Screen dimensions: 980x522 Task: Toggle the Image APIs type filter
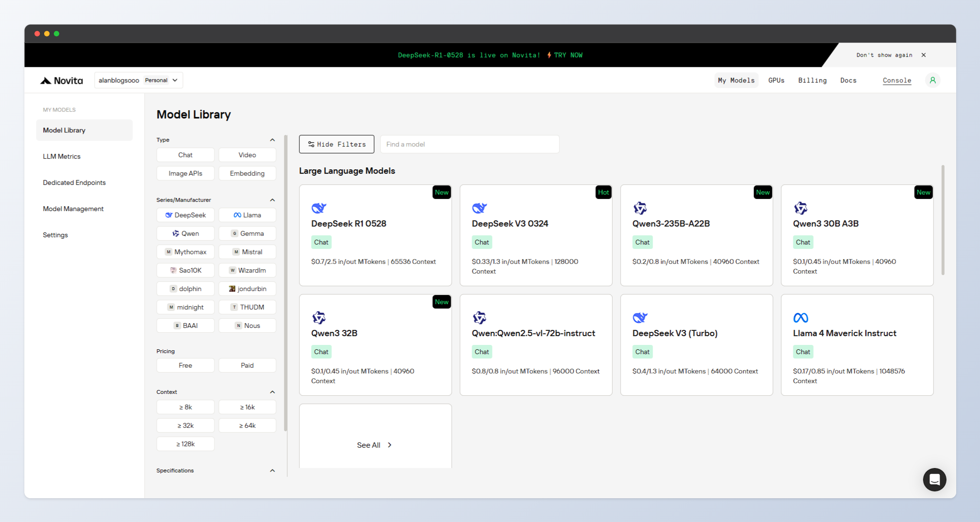(x=185, y=173)
